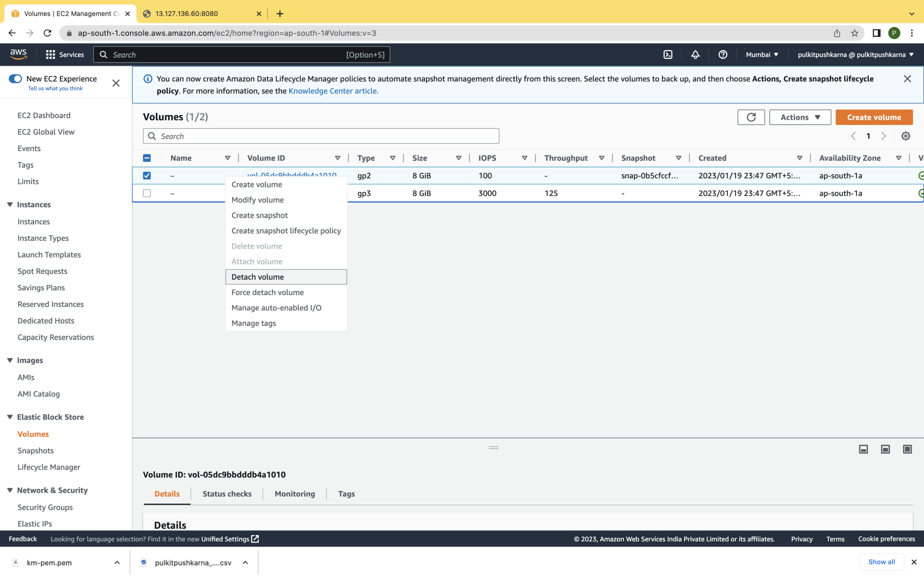924x578 pixels.
Task: Uncheck the selected gp2 volume row
Action: coord(147,176)
